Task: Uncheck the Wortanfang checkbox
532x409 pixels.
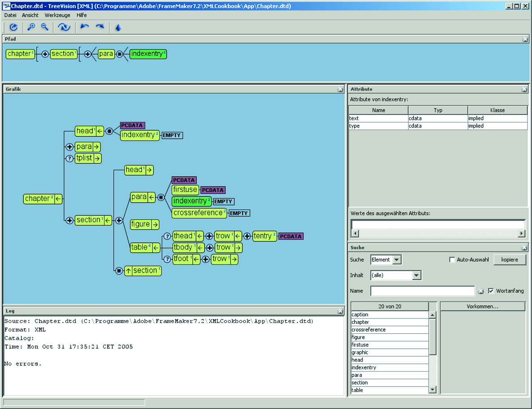Action: (x=491, y=291)
